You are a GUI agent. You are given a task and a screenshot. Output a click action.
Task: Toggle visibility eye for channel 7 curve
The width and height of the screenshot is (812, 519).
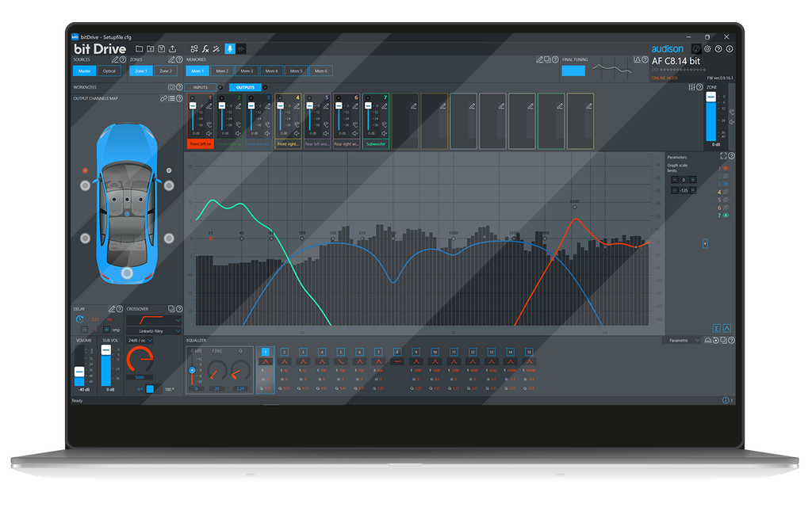coord(726,216)
